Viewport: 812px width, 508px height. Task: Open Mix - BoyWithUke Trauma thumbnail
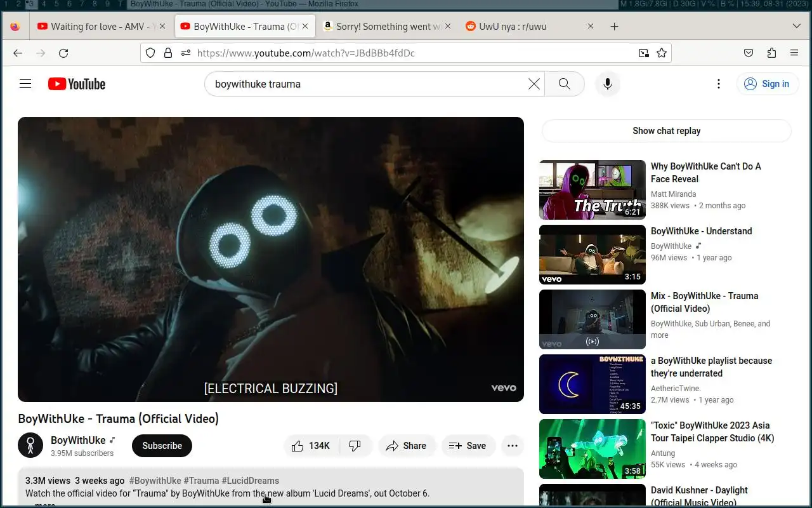coord(593,319)
